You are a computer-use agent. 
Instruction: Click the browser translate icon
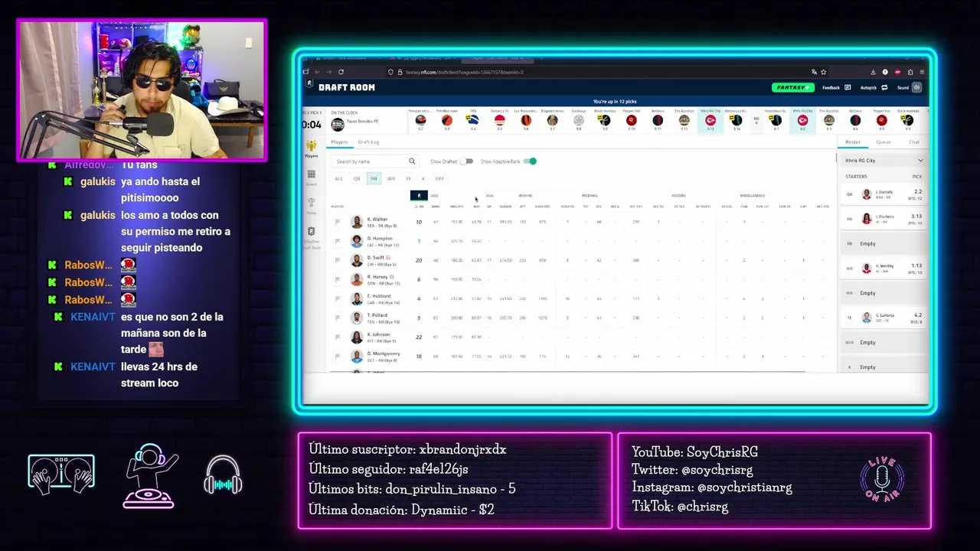point(814,72)
